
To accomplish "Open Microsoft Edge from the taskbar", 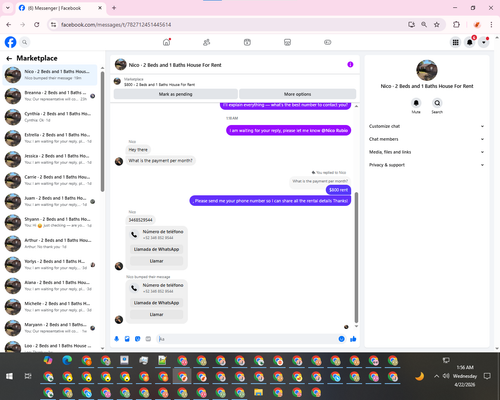I will [x=67, y=360].
